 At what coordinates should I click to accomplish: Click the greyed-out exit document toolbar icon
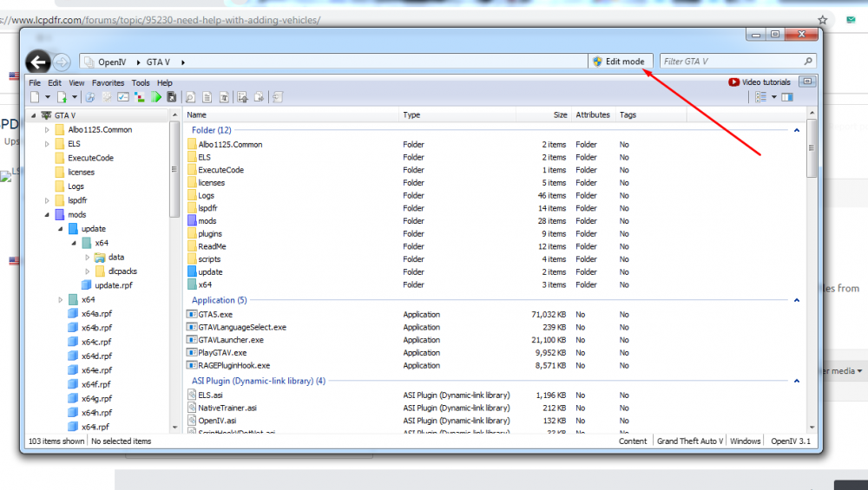[278, 97]
